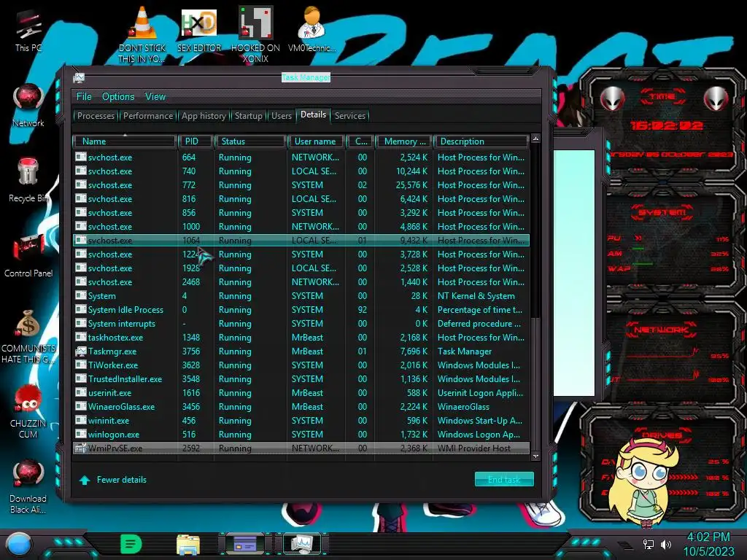Screen dimensions: 747x560
Task: Sort by the PID column header
Action: tap(196, 141)
